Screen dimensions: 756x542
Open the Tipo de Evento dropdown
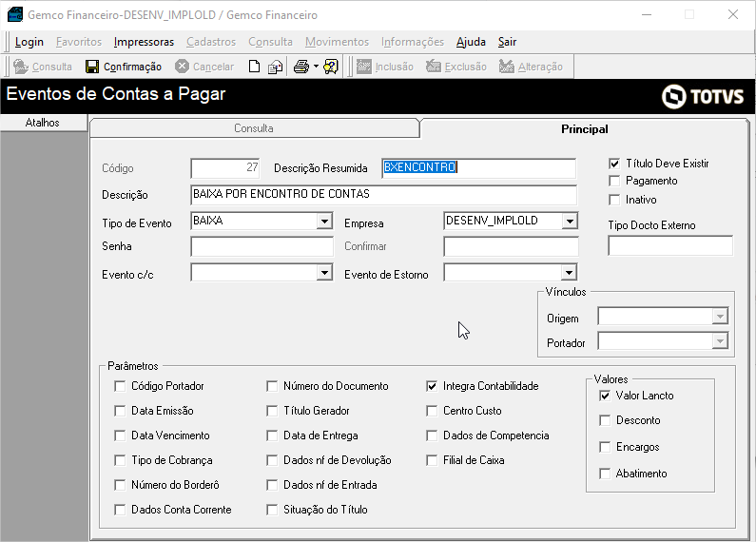(324, 221)
